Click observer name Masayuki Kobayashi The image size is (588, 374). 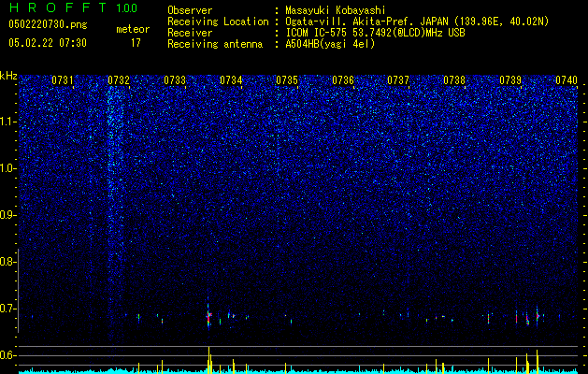click(336, 10)
